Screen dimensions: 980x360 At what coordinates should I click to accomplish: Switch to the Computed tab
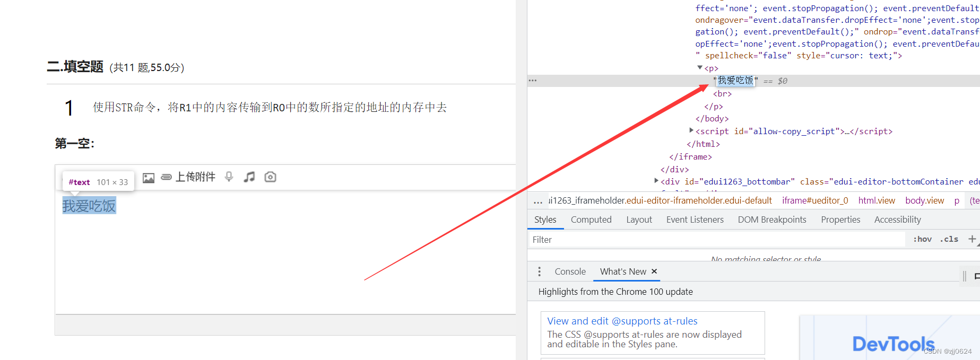tap(591, 219)
